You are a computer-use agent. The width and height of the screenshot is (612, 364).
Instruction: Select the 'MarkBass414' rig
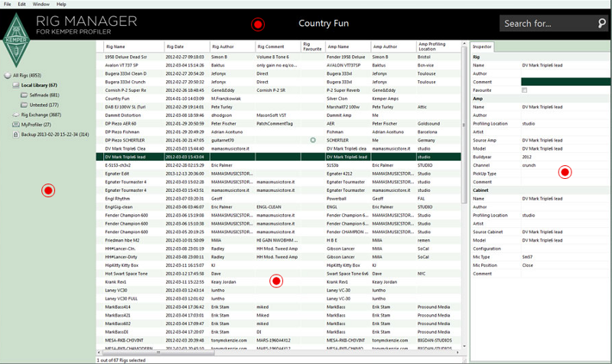[x=278, y=307]
